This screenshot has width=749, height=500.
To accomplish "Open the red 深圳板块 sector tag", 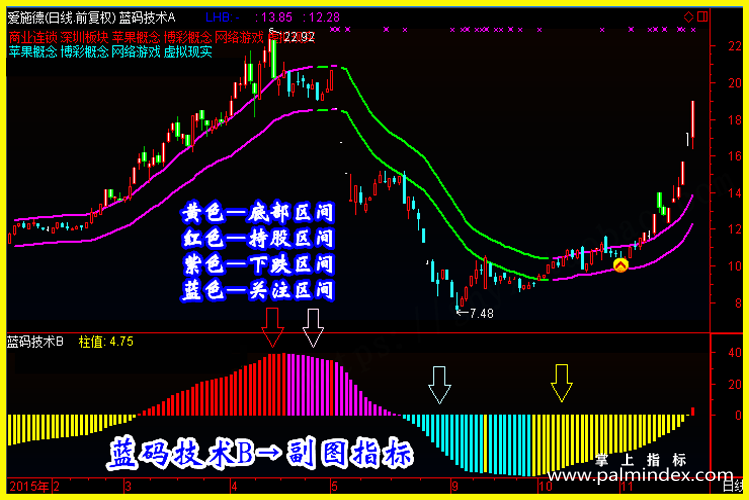I will (x=85, y=37).
